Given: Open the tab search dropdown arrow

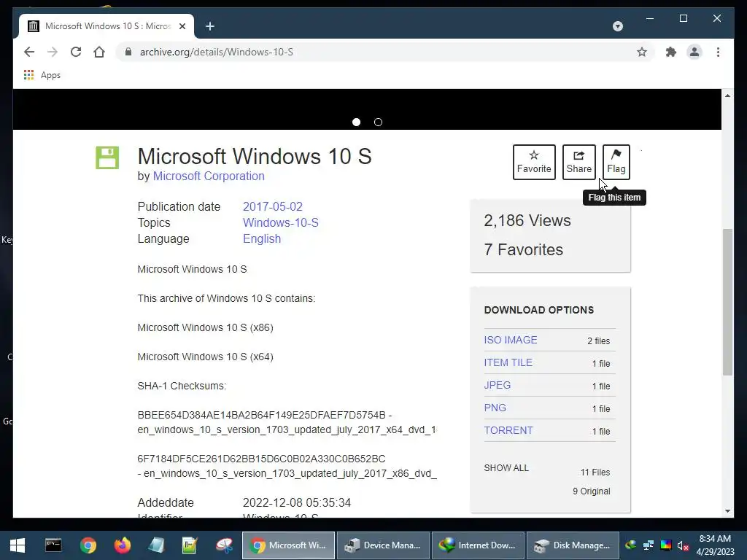Looking at the screenshot, I should (617, 26).
